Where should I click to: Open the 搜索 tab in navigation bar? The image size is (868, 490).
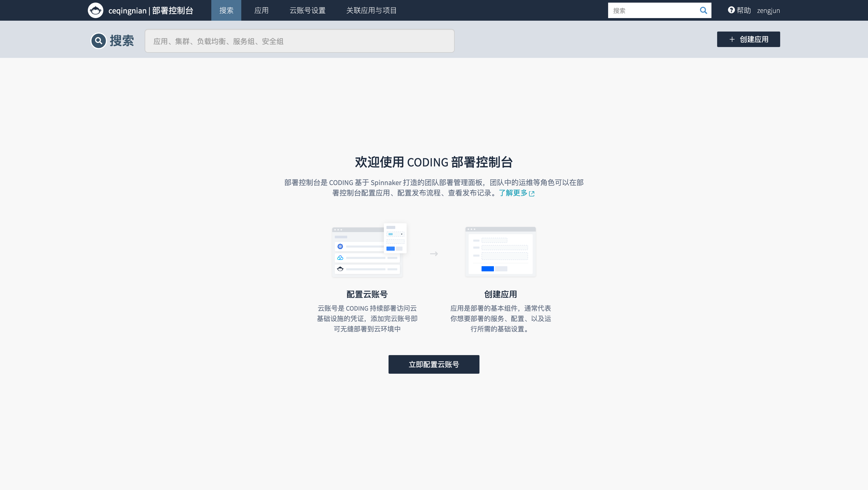[226, 10]
